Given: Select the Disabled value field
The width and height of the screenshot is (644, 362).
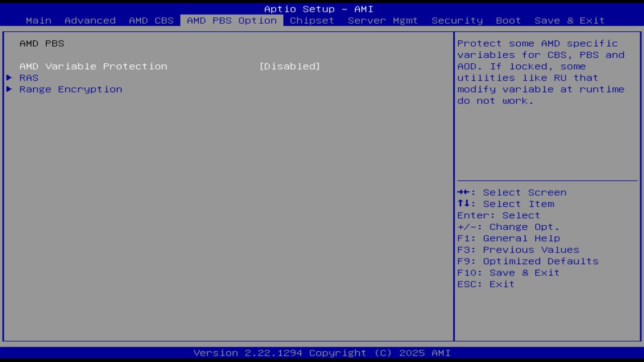Looking at the screenshot, I should point(291,66).
